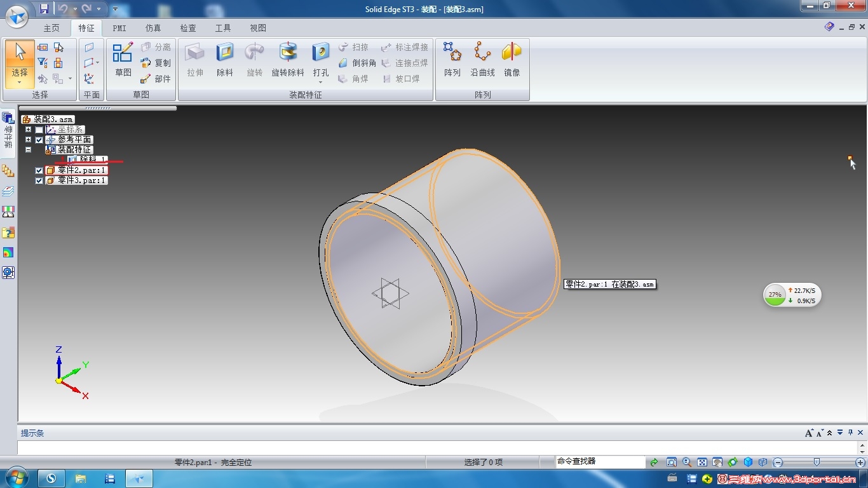Toggle the 坐标系 visibility checkbox

coord(39,130)
